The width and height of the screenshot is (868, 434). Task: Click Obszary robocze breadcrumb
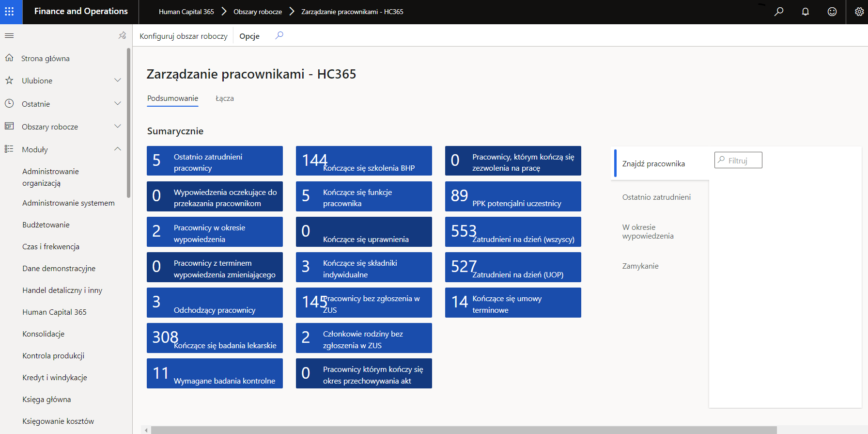(x=258, y=12)
